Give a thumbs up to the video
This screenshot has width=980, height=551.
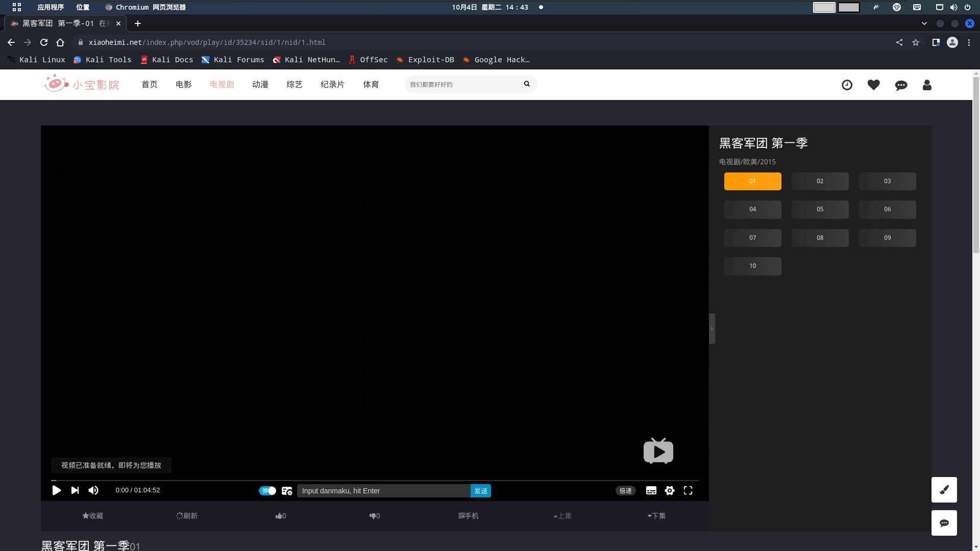[281, 516]
